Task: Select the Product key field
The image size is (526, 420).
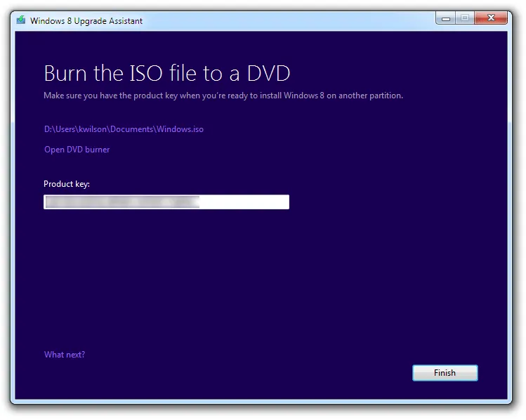Action: 166,202
